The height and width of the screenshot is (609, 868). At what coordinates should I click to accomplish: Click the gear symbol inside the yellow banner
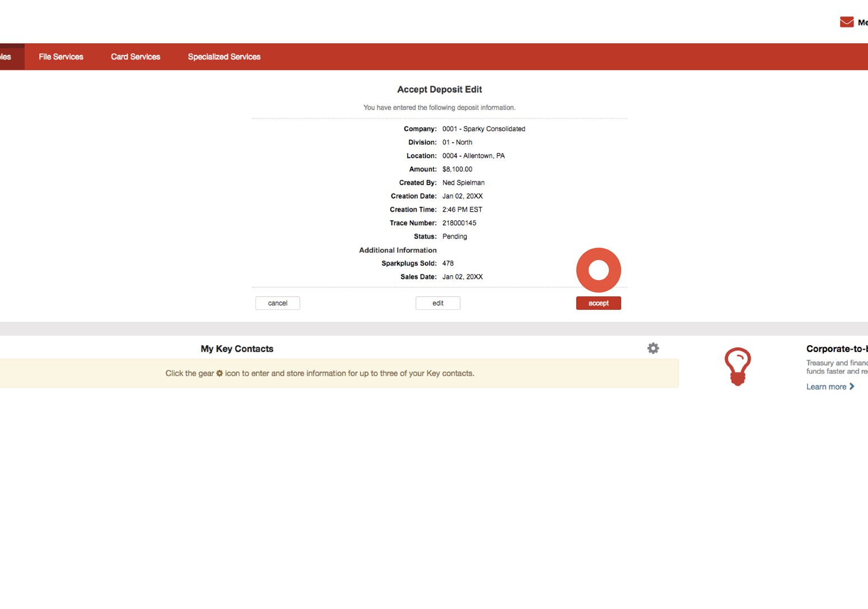tap(219, 373)
